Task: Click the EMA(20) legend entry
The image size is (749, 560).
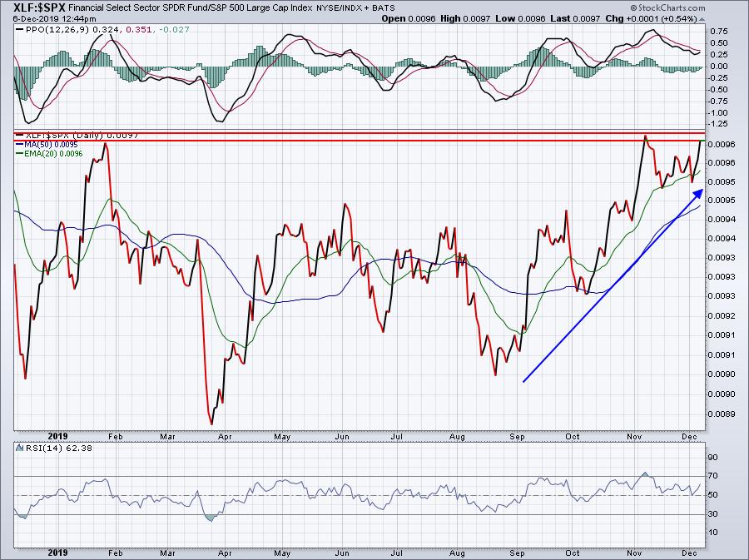Action: point(49,154)
